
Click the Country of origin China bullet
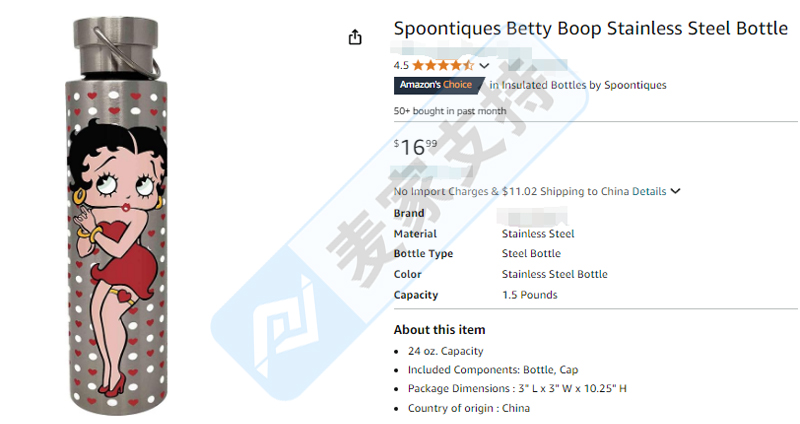point(469,408)
